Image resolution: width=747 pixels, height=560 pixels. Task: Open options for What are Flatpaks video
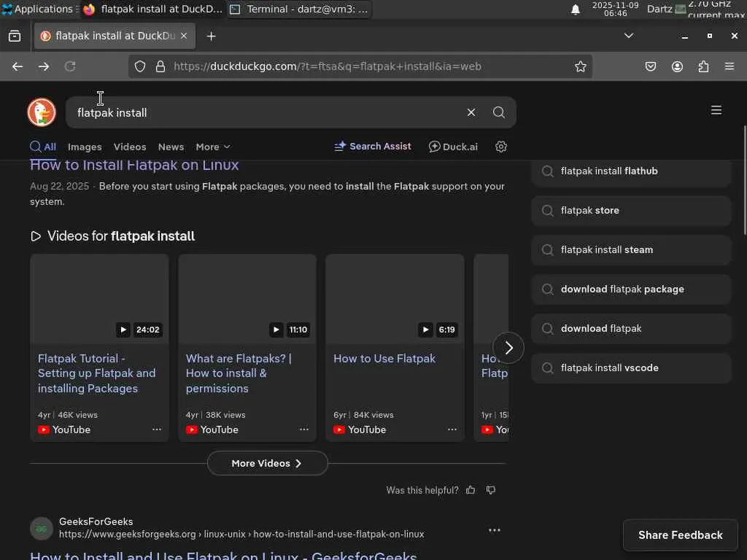[x=304, y=429]
